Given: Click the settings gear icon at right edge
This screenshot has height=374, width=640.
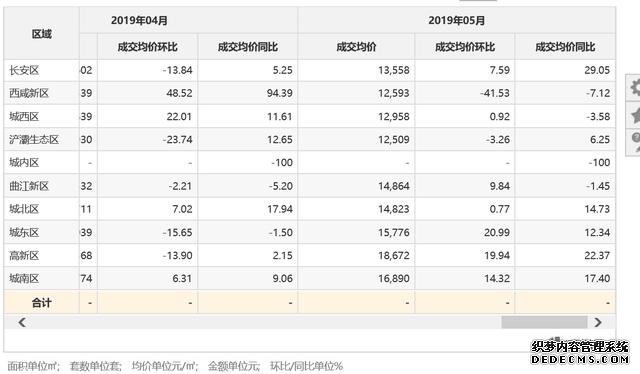Looking at the screenshot, I should pos(635,88).
